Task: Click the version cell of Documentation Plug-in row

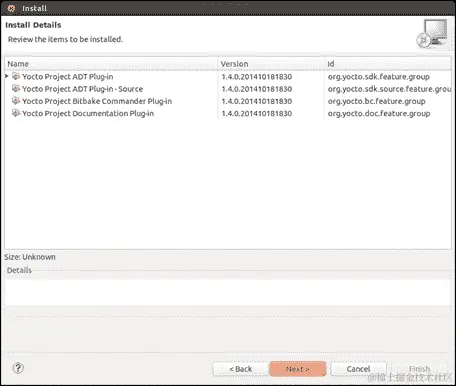Action: tap(257, 113)
